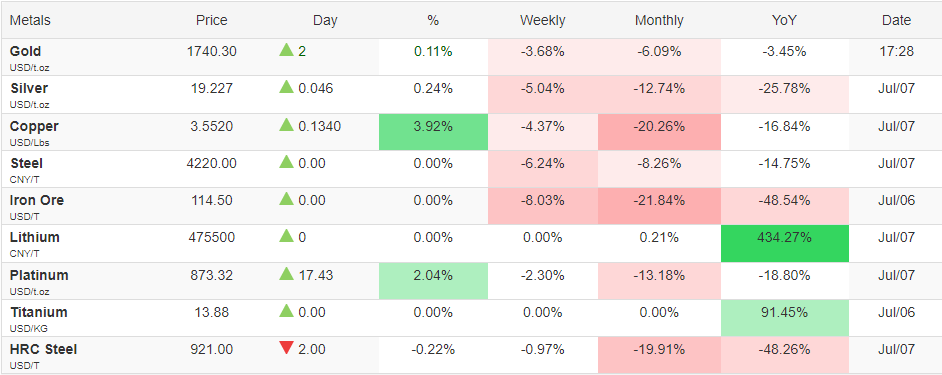
Task: Click Copper's green 3.92% cell
Action: tap(433, 132)
